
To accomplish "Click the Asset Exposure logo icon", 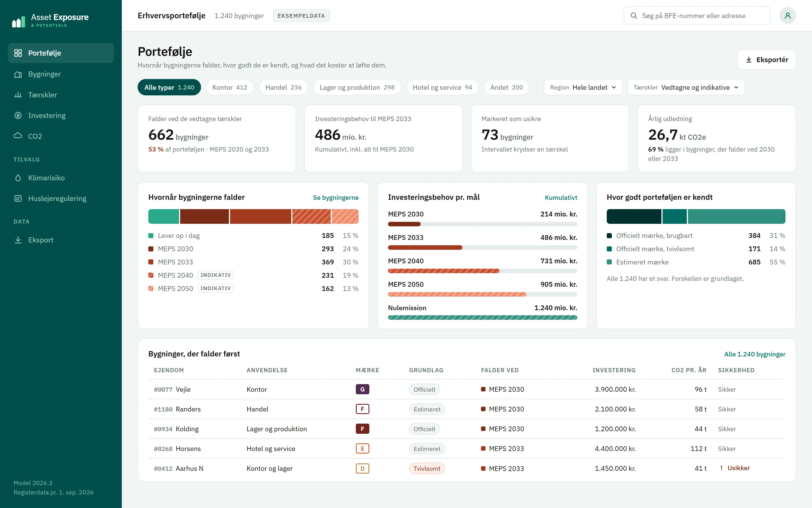I will (x=18, y=21).
